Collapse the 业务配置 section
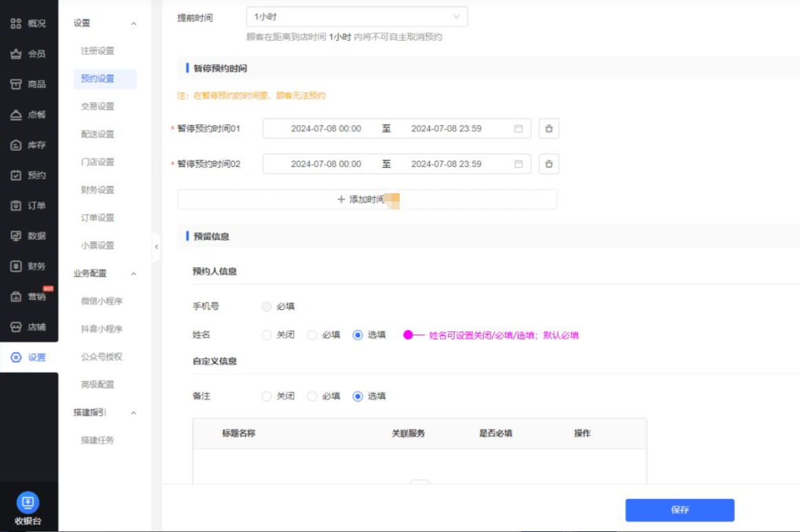The image size is (800, 532). [133, 274]
